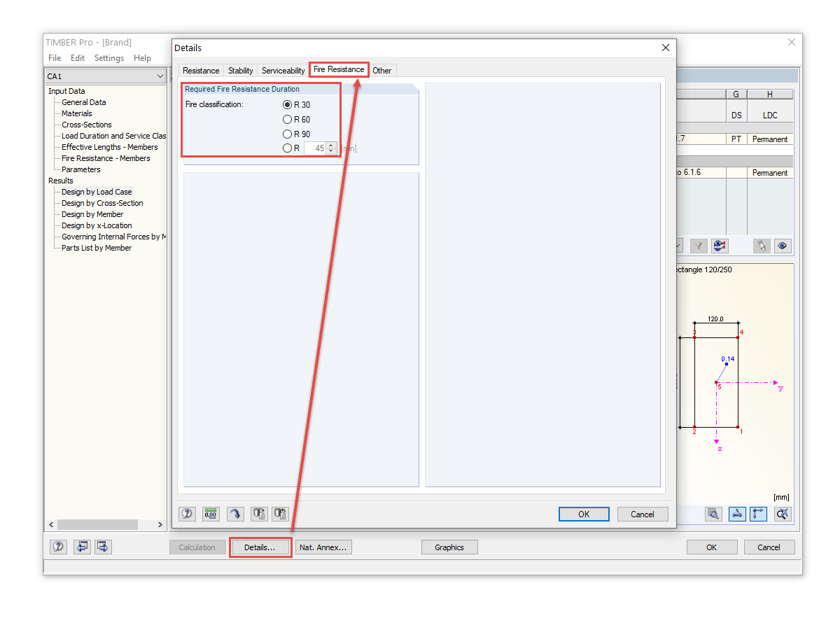Click Cancel in the Details dialog
The height and width of the screenshot is (630, 840).
pos(643,514)
